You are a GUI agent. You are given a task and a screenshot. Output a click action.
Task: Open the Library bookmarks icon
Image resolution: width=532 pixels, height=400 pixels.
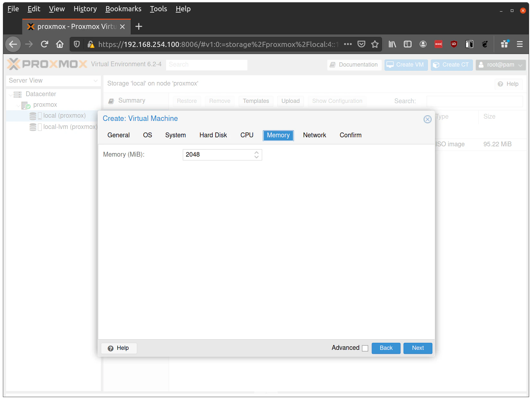click(392, 44)
